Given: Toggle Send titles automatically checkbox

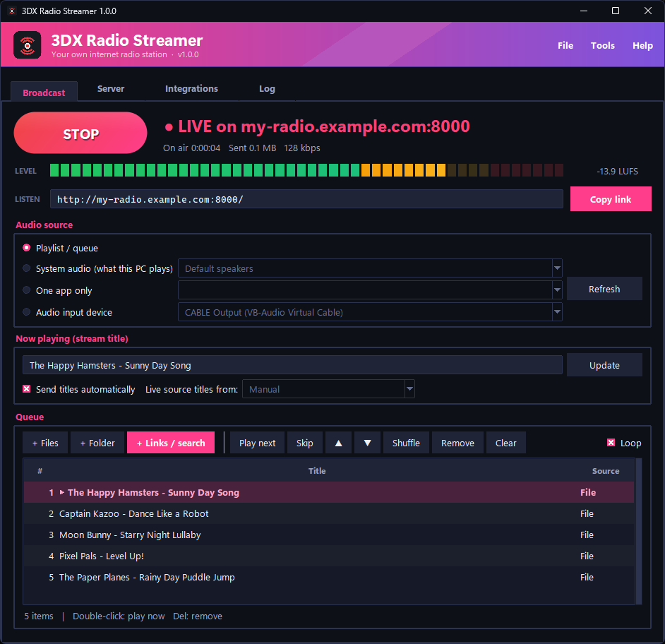Looking at the screenshot, I should coord(27,389).
